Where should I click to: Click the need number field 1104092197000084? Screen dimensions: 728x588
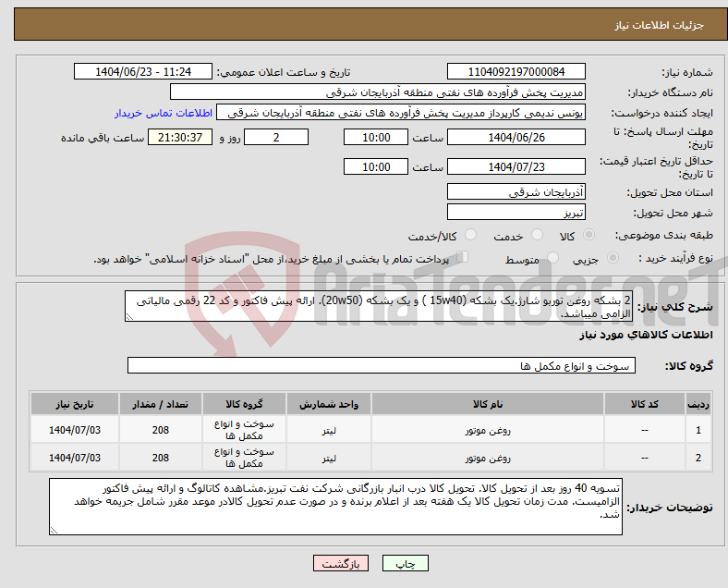516,71
